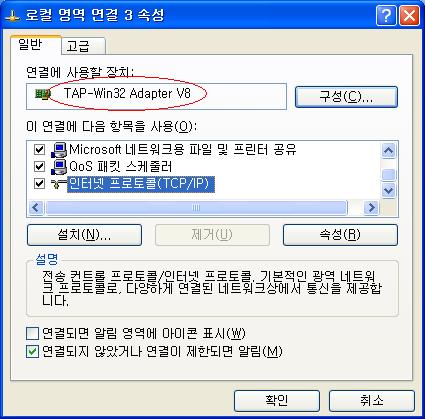The width and height of the screenshot is (425, 419).
Task: Click the Microsoft file and printer sharing icon
Action: (x=59, y=150)
